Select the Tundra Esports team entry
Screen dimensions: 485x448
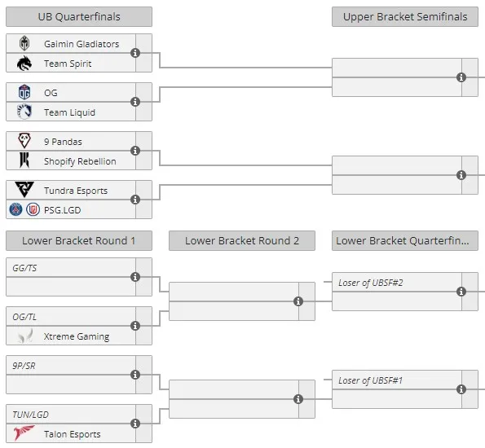(x=71, y=190)
